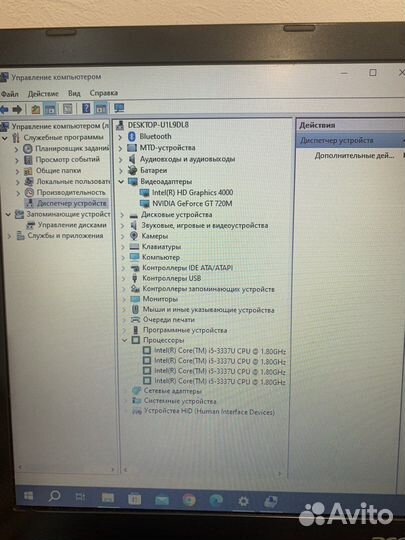Open Windows Start button on taskbar
Viewport: 405px width, 540px height.
click(28, 496)
